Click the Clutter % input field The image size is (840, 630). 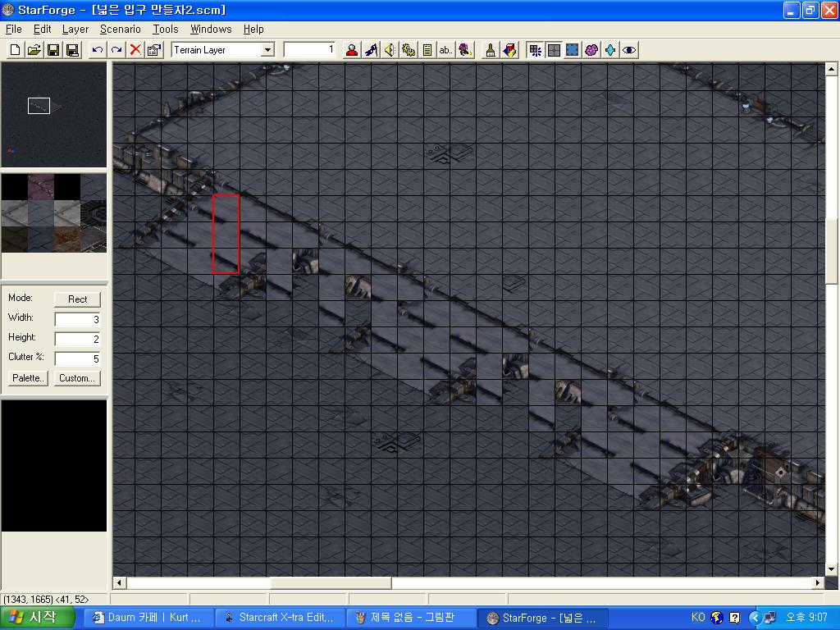click(78, 358)
